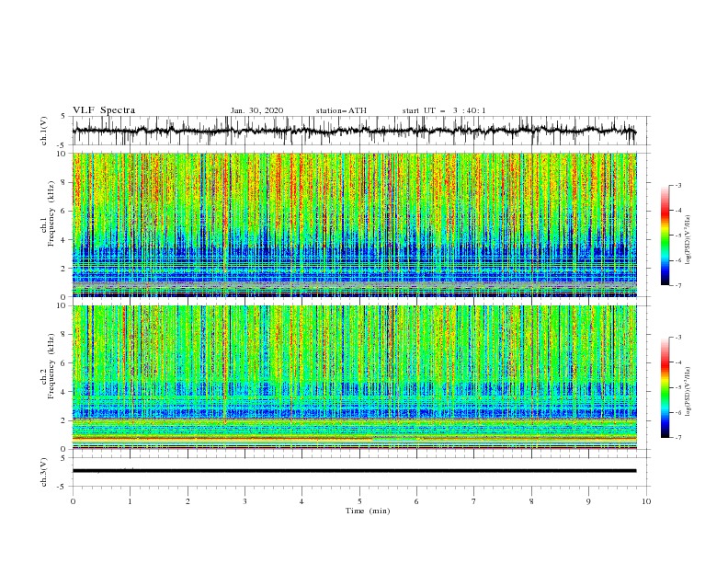Click the "-3" tick on the upper colorbar
This screenshot has width=728, height=563.
678,185
